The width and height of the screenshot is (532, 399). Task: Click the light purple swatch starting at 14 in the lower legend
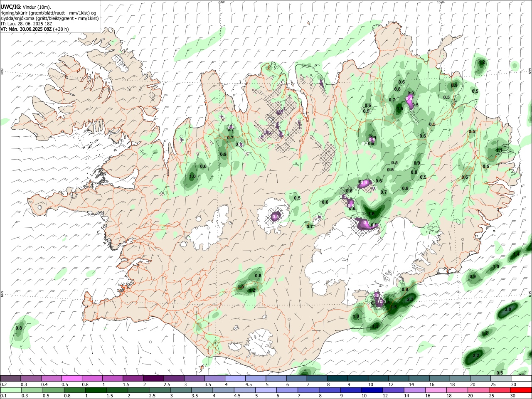[415, 390]
